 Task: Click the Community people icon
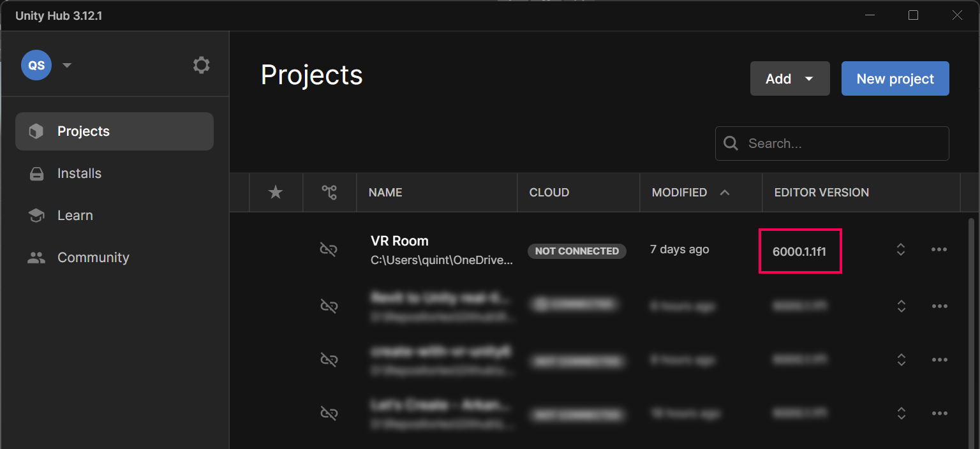36,258
